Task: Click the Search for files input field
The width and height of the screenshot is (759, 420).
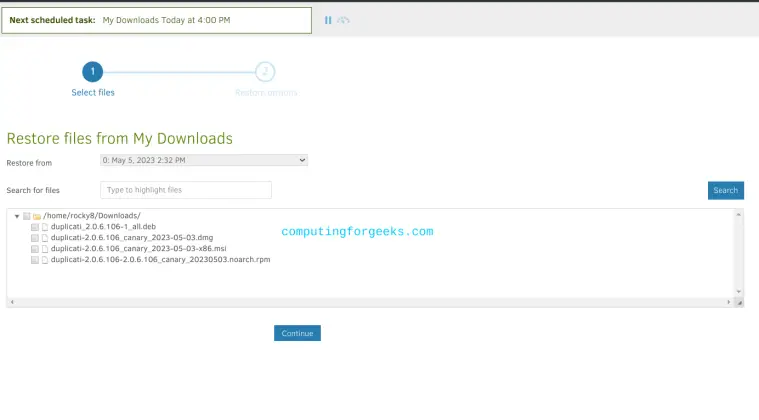Action: click(x=186, y=190)
